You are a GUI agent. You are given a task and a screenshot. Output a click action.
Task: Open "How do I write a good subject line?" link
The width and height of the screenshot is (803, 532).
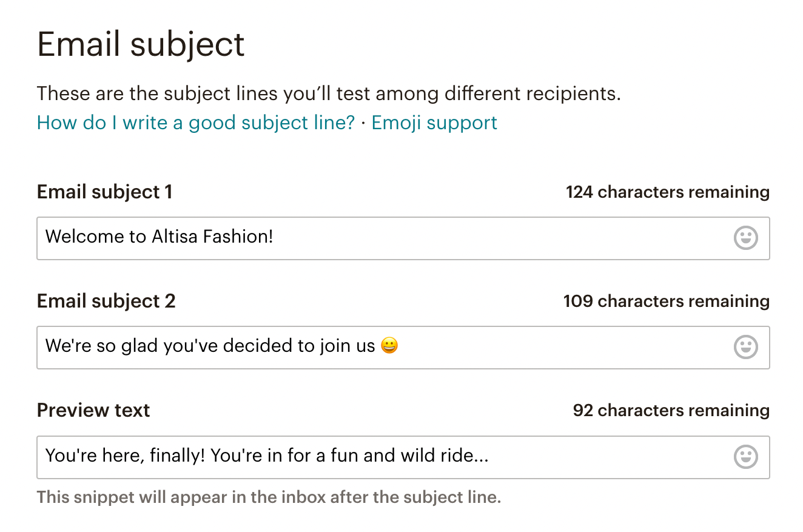(195, 123)
